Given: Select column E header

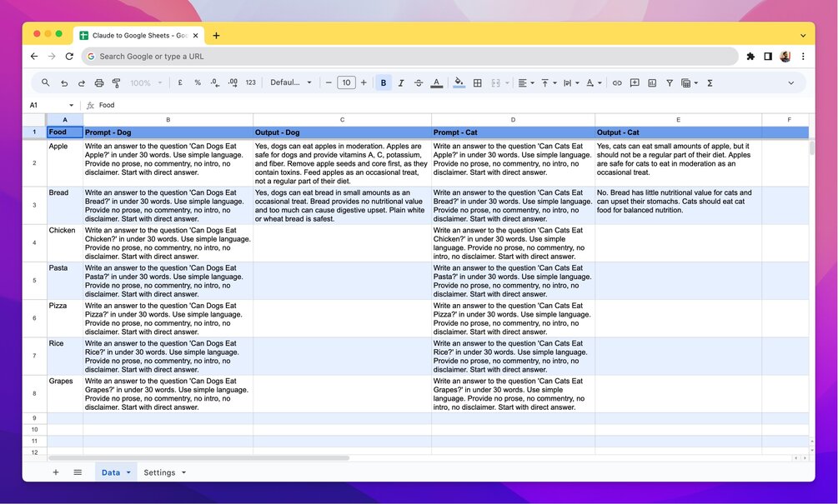Looking at the screenshot, I should click(x=678, y=120).
